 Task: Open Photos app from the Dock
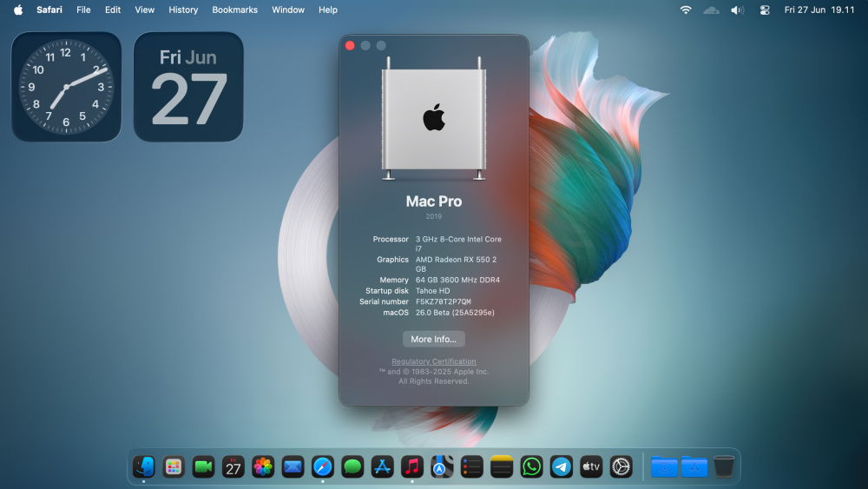tap(263, 466)
